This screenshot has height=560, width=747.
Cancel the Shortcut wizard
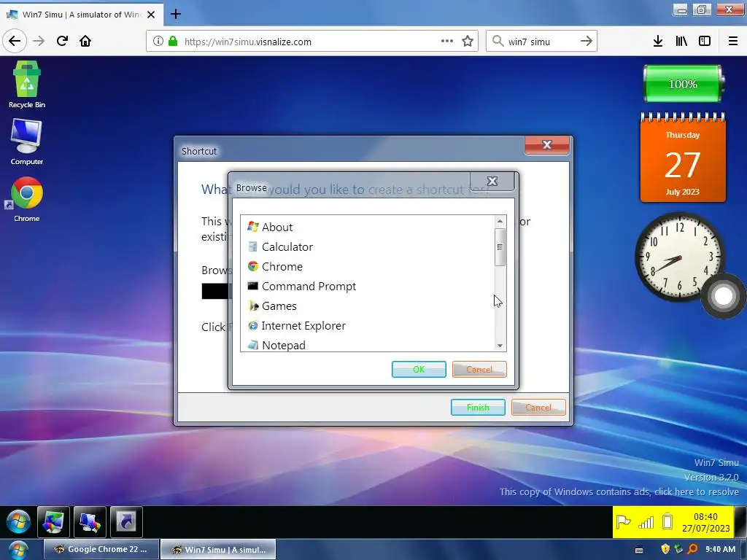click(x=538, y=407)
